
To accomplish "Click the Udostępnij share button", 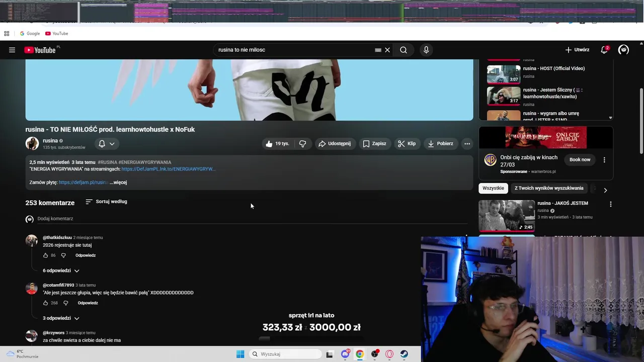I will [335, 144].
